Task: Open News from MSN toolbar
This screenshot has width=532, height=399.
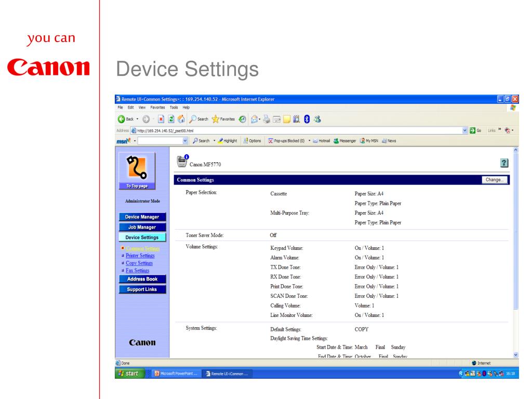Action: [389, 141]
